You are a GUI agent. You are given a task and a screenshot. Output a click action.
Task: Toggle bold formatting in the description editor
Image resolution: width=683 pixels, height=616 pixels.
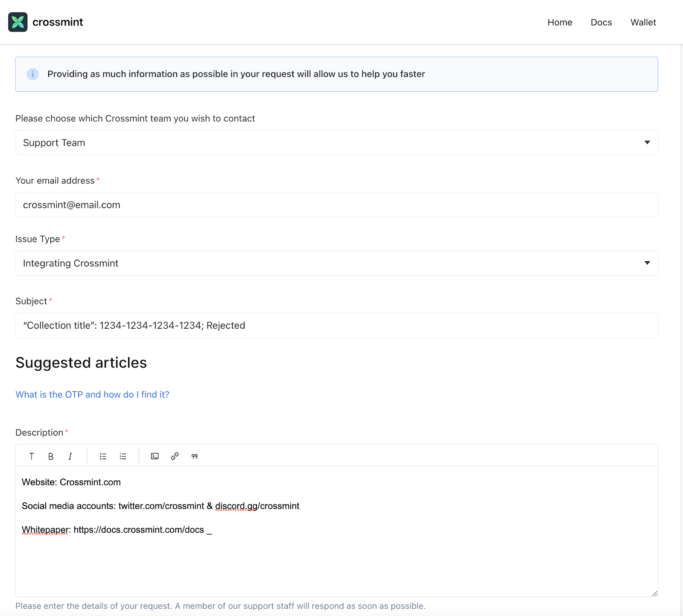(51, 456)
